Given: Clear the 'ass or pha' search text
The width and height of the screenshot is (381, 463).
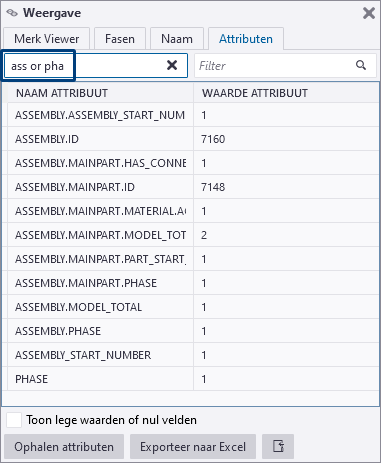Looking at the screenshot, I should (x=172, y=65).
